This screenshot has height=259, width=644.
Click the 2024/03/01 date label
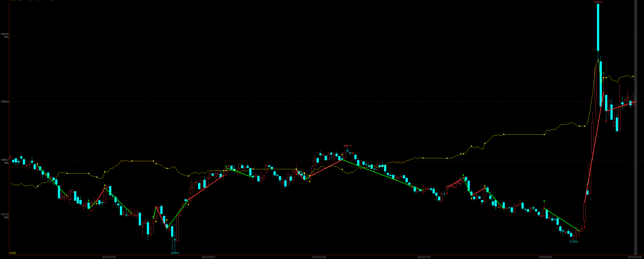click(209, 257)
